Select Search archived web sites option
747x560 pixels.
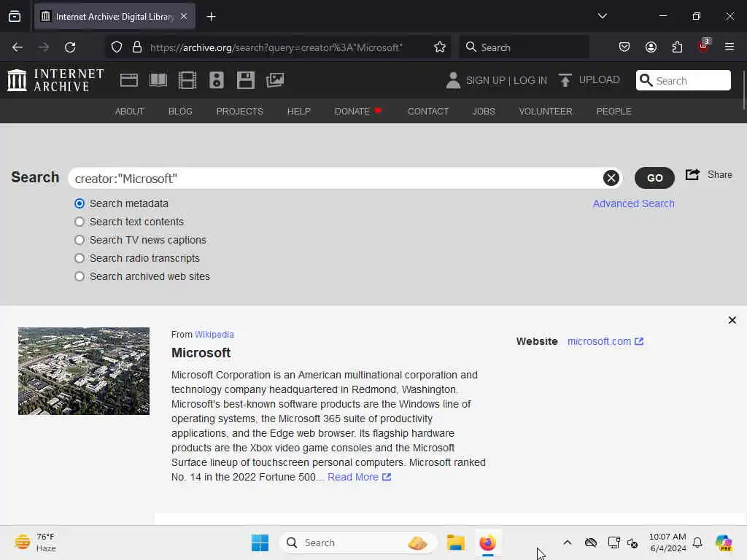pyautogui.click(x=80, y=276)
